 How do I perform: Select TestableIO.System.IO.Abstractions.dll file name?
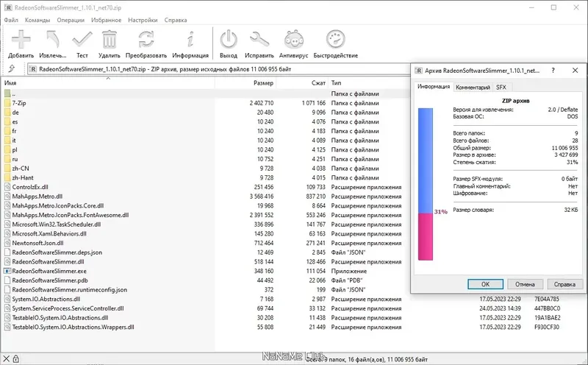coord(60,318)
